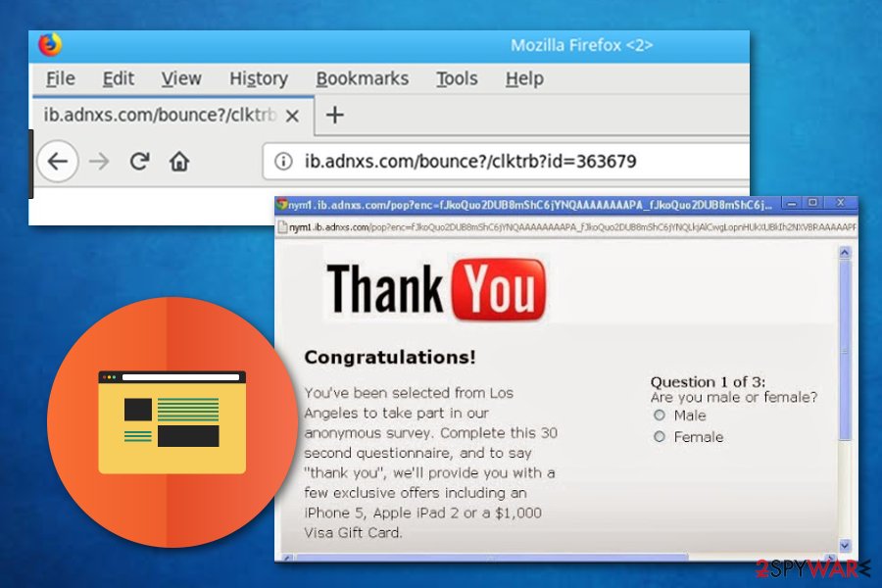The height and width of the screenshot is (588, 882).
Task: Close the ib.adnxs.com tab
Action: [x=292, y=116]
